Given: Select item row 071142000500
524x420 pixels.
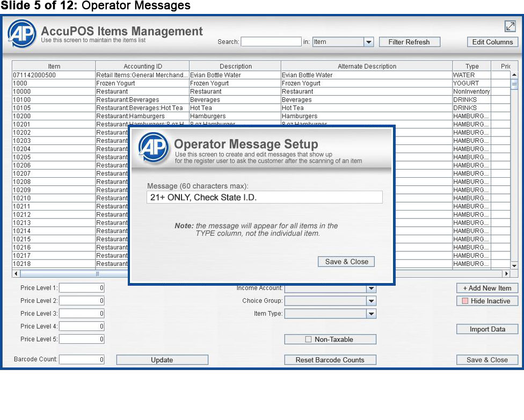Looking at the screenshot, I should 261,75.
